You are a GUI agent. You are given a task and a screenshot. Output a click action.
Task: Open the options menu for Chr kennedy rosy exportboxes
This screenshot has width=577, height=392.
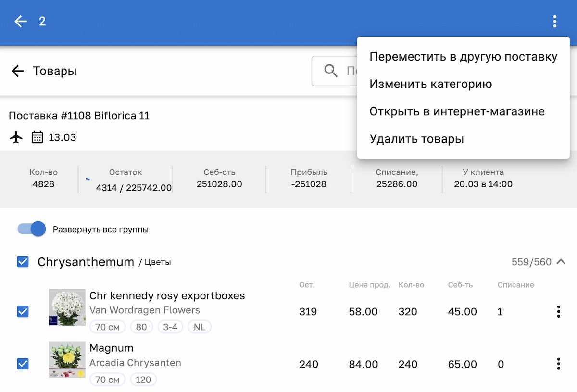559,311
